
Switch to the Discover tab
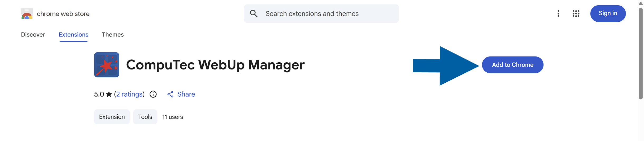click(33, 35)
